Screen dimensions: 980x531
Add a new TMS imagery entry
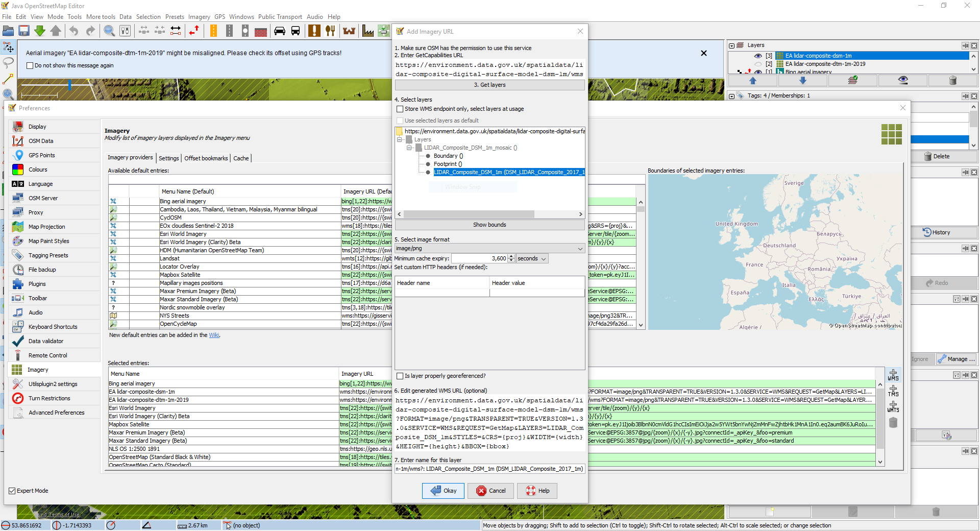(x=893, y=391)
